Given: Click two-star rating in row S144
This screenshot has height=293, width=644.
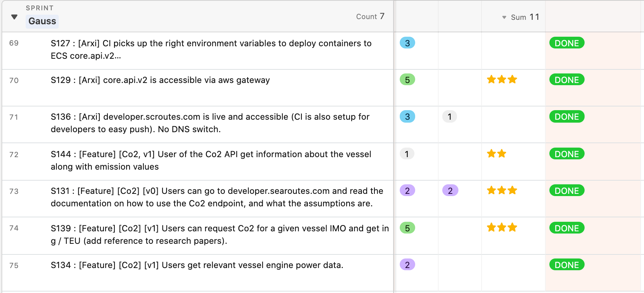Looking at the screenshot, I should pyautogui.click(x=497, y=153).
